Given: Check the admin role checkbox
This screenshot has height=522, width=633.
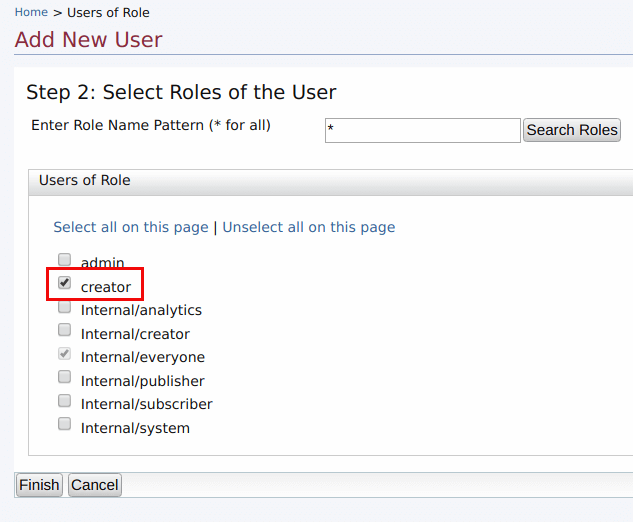Looking at the screenshot, I should 65,260.
